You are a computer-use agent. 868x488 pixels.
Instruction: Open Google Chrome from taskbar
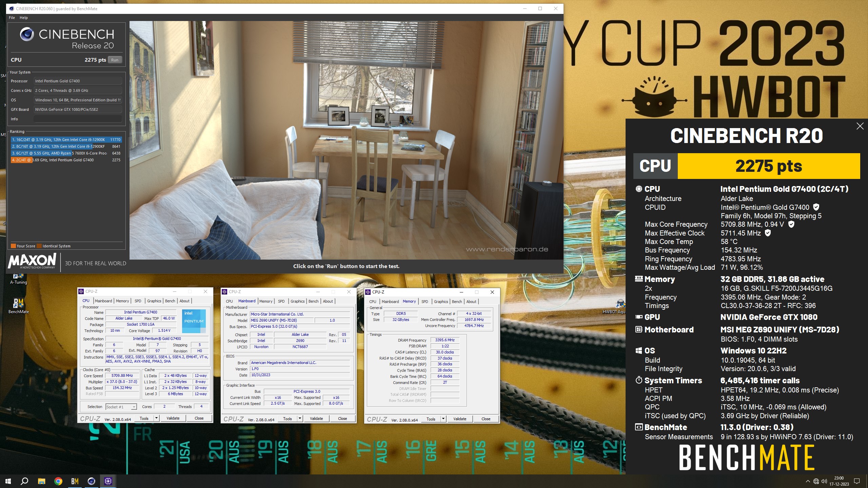pyautogui.click(x=58, y=481)
